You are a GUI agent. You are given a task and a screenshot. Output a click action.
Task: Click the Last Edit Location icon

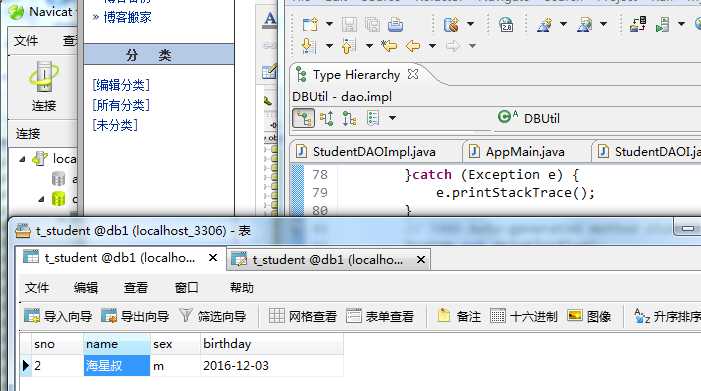389,46
